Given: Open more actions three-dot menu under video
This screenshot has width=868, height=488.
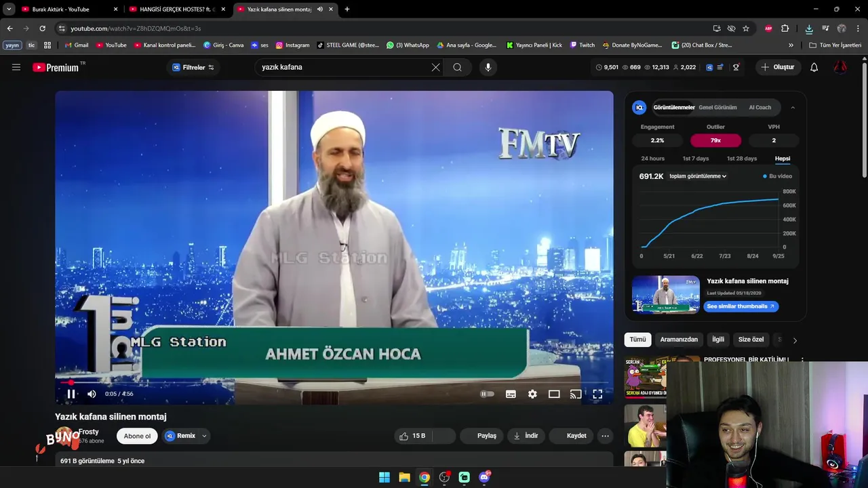Looking at the screenshot, I should coord(606,436).
